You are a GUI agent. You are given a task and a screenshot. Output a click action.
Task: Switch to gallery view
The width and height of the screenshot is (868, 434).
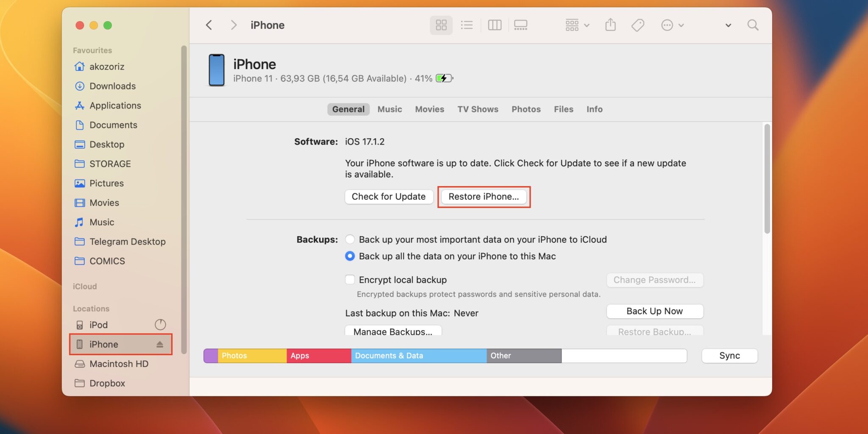click(x=520, y=25)
